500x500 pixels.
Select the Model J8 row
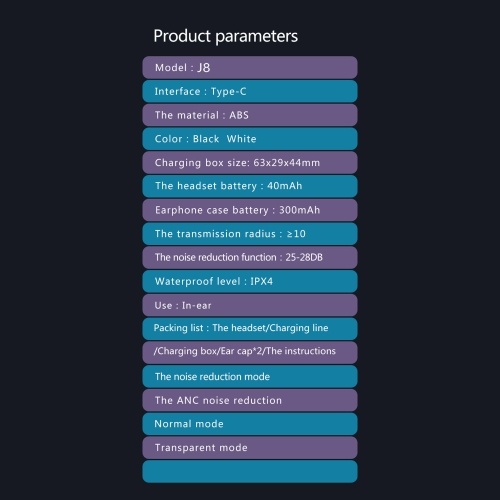click(x=250, y=67)
